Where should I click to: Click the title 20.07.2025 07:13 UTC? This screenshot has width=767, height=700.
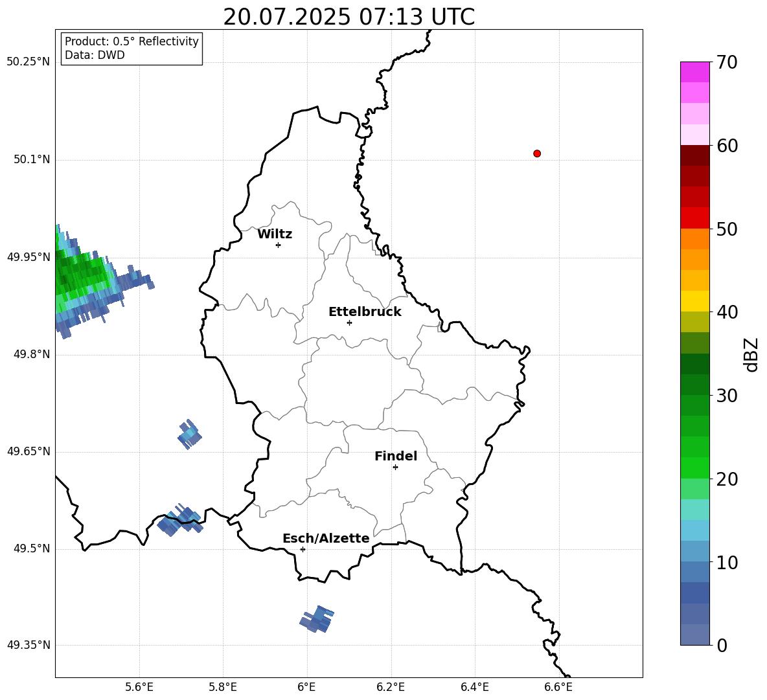coord(349,17)
